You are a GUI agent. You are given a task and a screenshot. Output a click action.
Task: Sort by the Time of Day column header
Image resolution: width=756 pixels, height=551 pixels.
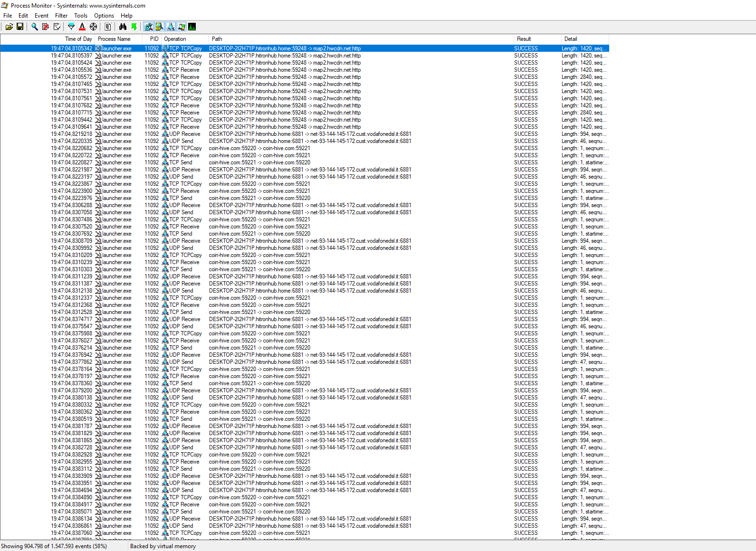pos(48,39)
